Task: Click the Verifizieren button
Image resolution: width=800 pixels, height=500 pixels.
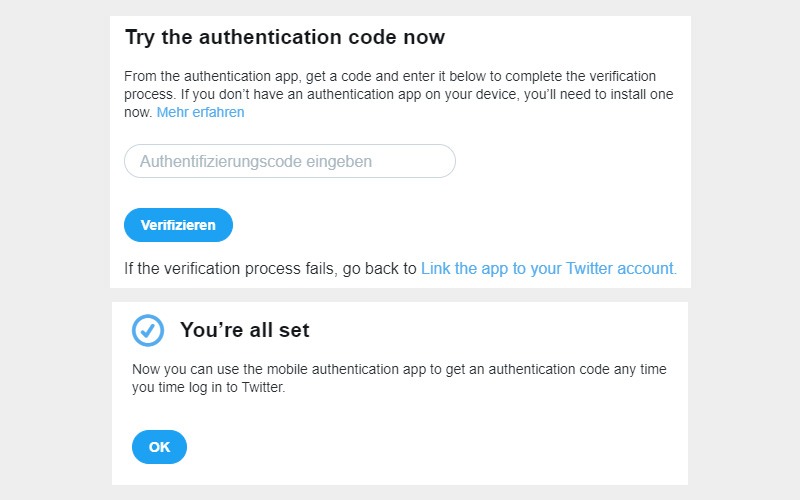Action: coord(179,225)
